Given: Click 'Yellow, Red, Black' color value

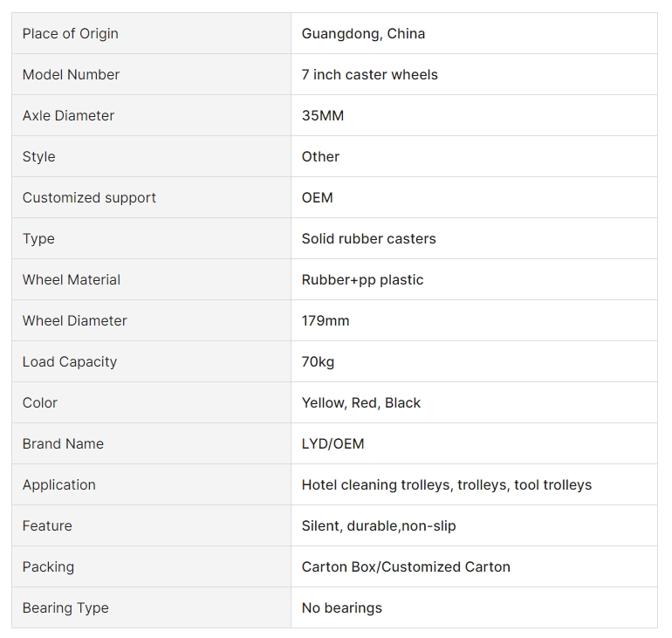Looking at the screenshot, I should coord(361,402).
